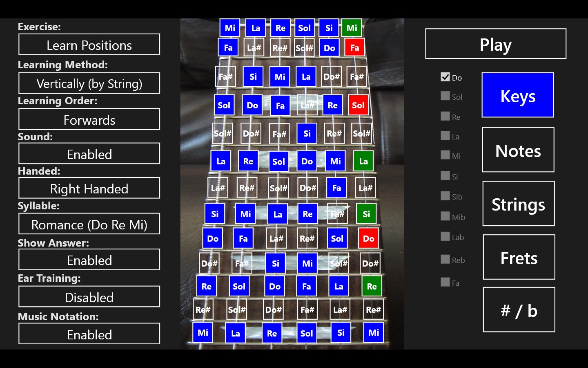Open the Strings tab

pos(518,204)
